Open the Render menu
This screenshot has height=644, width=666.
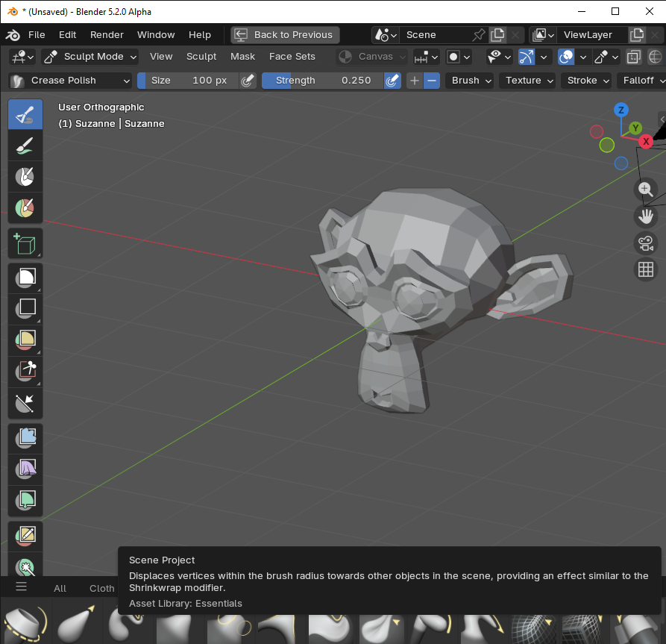tap(107, 35)
